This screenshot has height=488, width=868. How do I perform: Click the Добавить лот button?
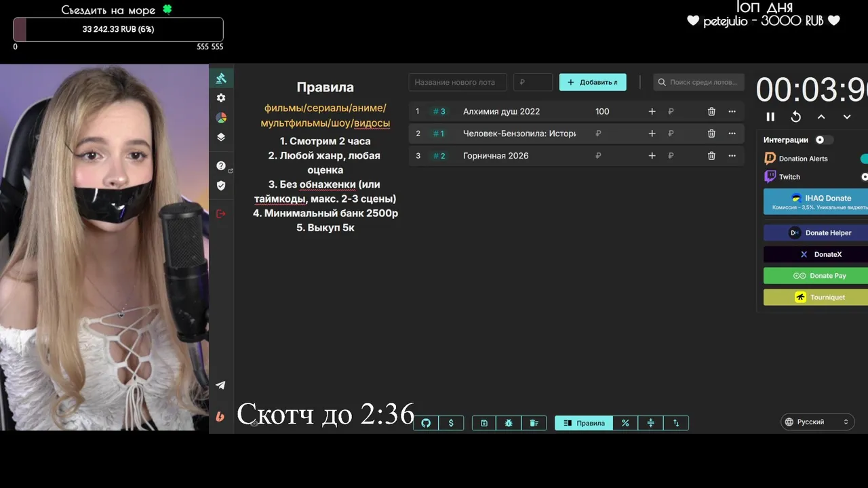tap(593, 82)
